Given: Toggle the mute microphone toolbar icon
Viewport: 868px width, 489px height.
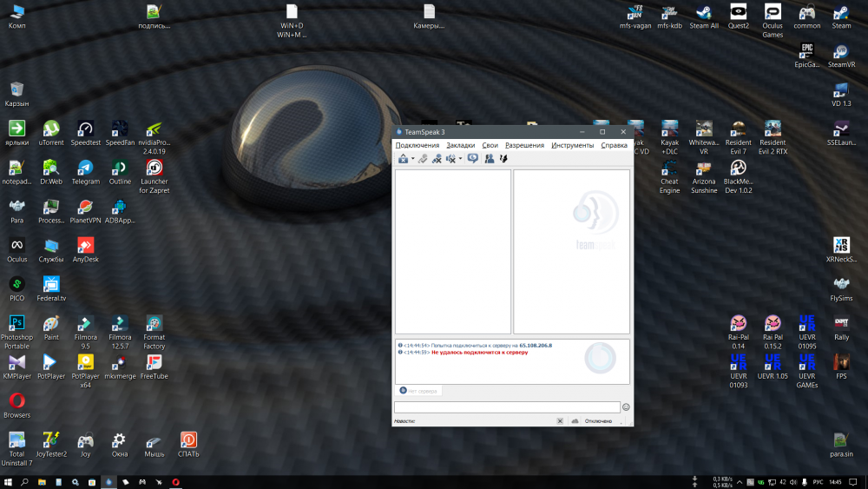Looking at the screenshot, I should click(x=450, y=159).
